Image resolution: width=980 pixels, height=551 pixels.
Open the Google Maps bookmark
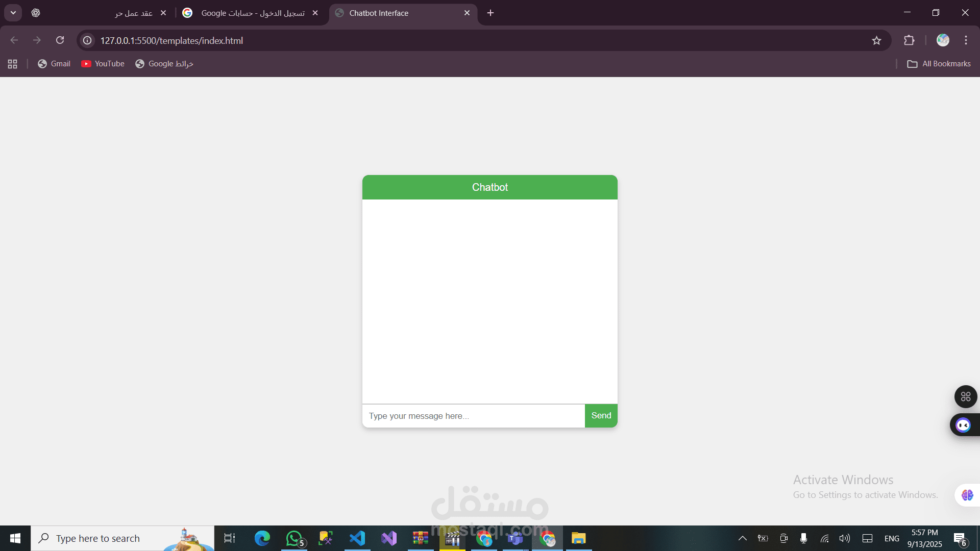coord(164,64)
